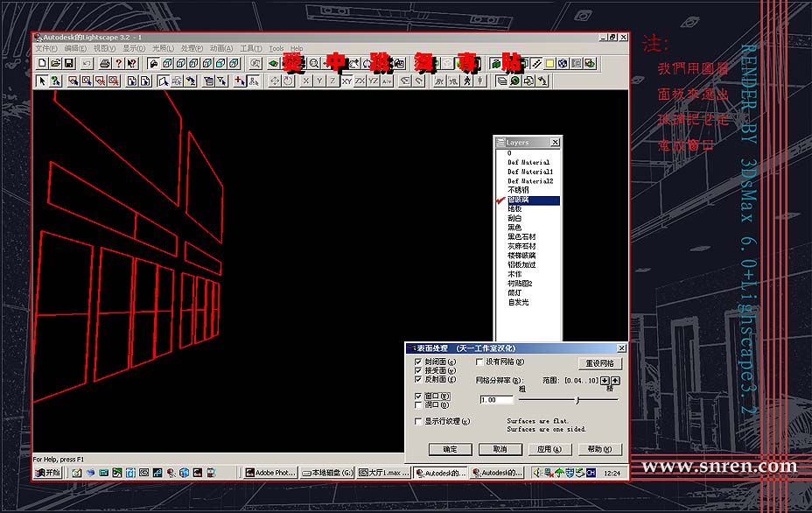
Task: Uncheck the 反射面 checkbox
Action: coord(418,379)
